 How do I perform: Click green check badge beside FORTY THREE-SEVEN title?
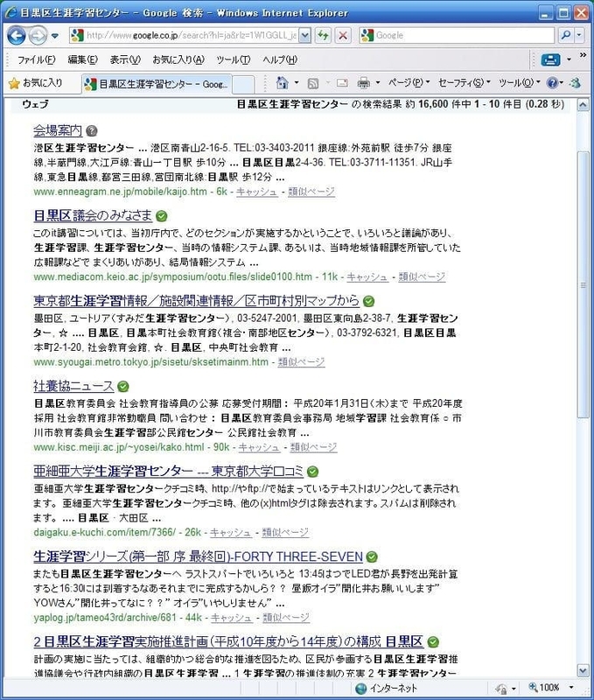tap(372, 556)
